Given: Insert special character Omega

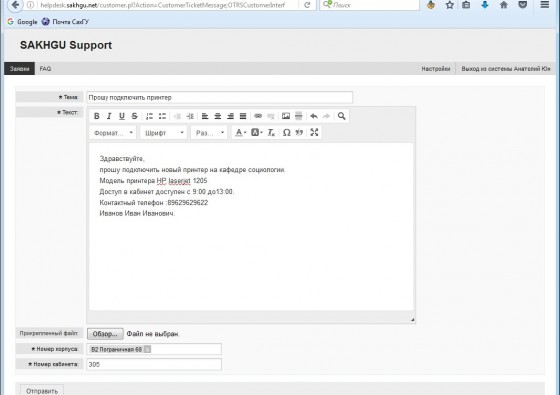Looking at the screenshot, I should click(286, 132).
